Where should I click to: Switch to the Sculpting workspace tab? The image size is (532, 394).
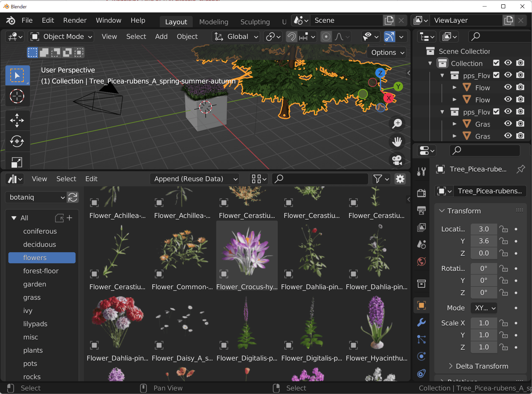[x=255, y=22]
